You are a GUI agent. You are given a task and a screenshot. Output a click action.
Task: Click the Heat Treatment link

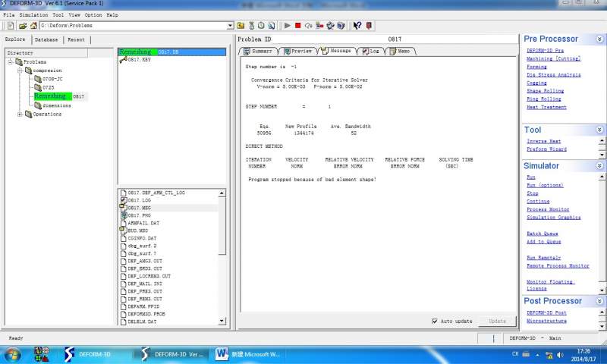546,107
